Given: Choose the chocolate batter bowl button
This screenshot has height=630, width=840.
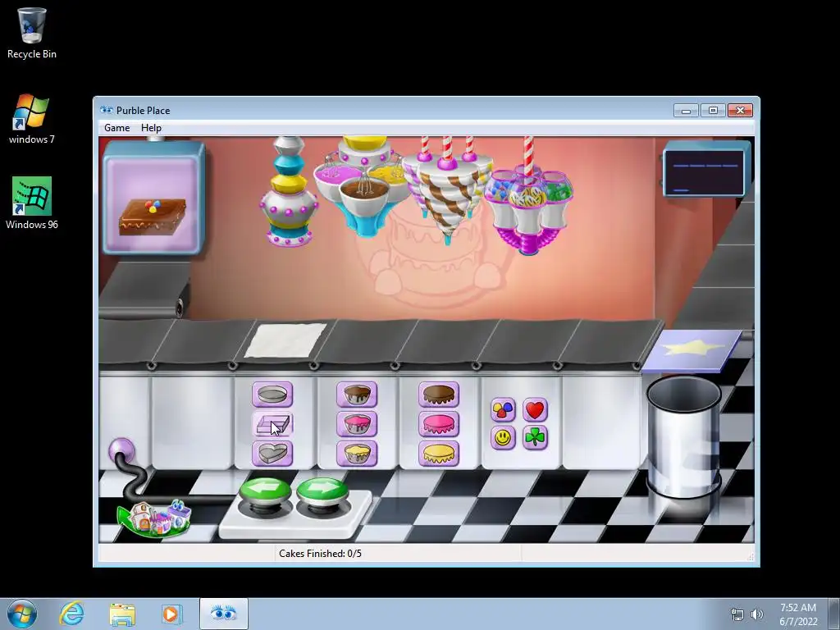Looking at the screenshot, I should (x=357, y=395).
